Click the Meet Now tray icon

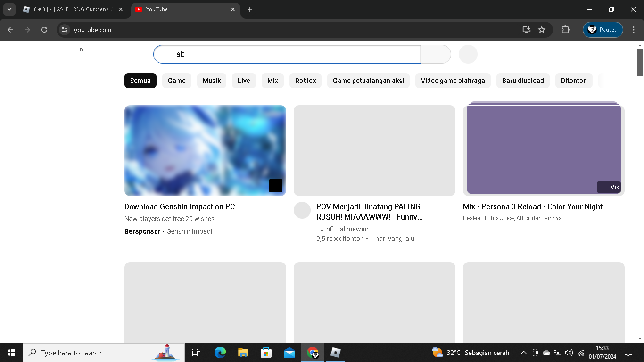coord(535,353)
